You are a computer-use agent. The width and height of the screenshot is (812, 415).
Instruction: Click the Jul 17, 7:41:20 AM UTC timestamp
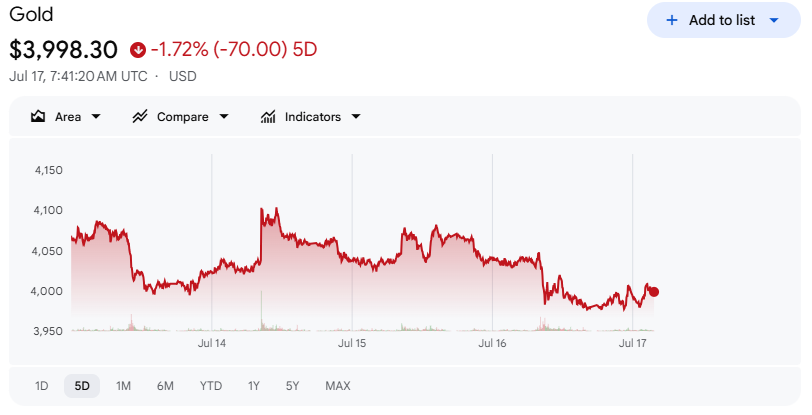pos(78,76)
